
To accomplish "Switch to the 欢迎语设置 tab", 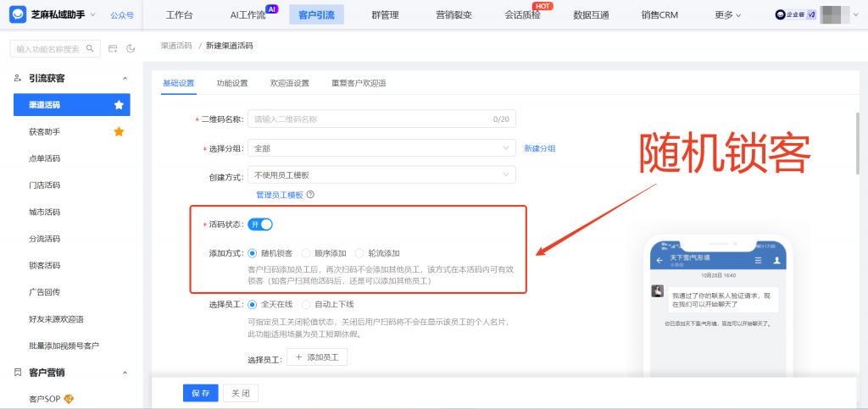I will (290, 84).
